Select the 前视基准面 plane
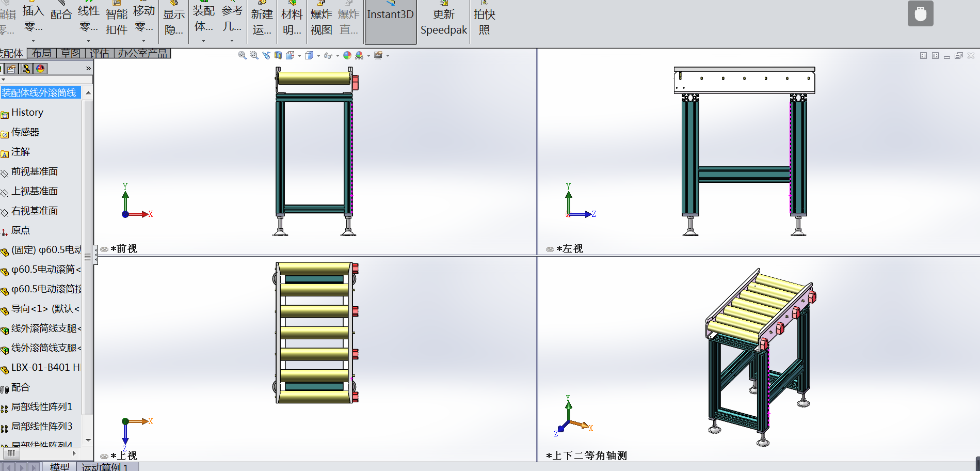The image size is (980, 471). 35,171
